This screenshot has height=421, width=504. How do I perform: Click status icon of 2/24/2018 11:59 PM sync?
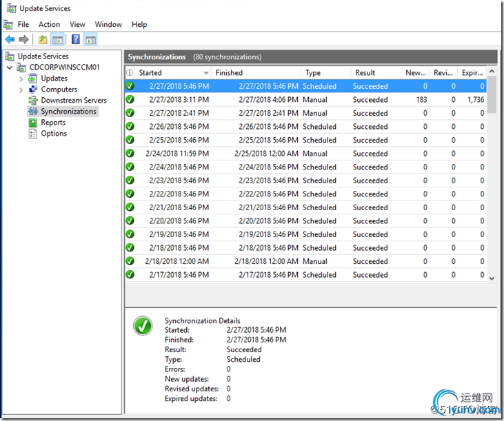pos(130,154)
